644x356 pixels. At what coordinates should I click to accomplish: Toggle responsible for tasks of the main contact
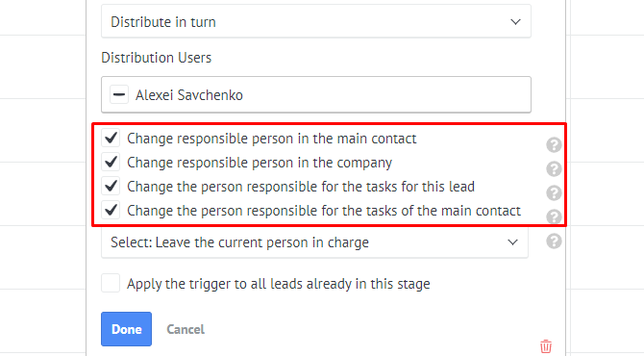111,210
